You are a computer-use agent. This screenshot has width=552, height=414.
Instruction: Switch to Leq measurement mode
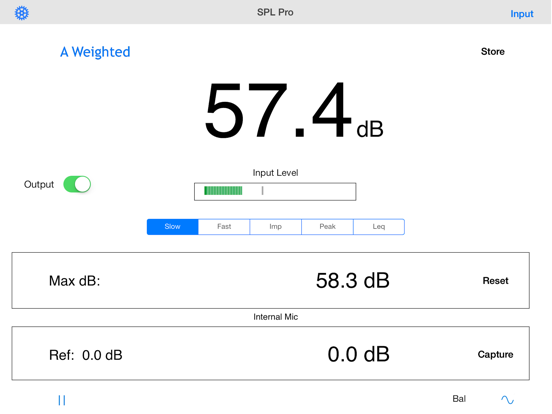[379, 227]
